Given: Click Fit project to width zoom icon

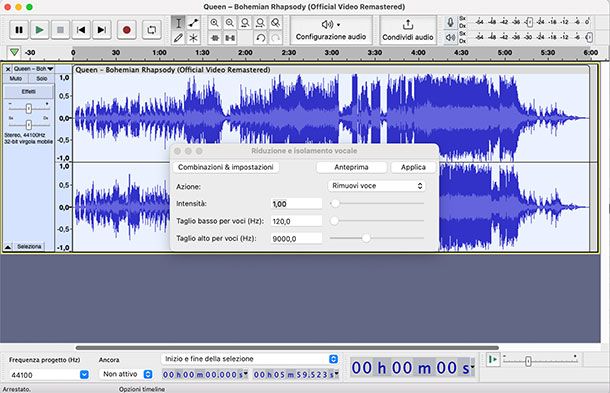Looking at the screenshot, I should 260,23.
